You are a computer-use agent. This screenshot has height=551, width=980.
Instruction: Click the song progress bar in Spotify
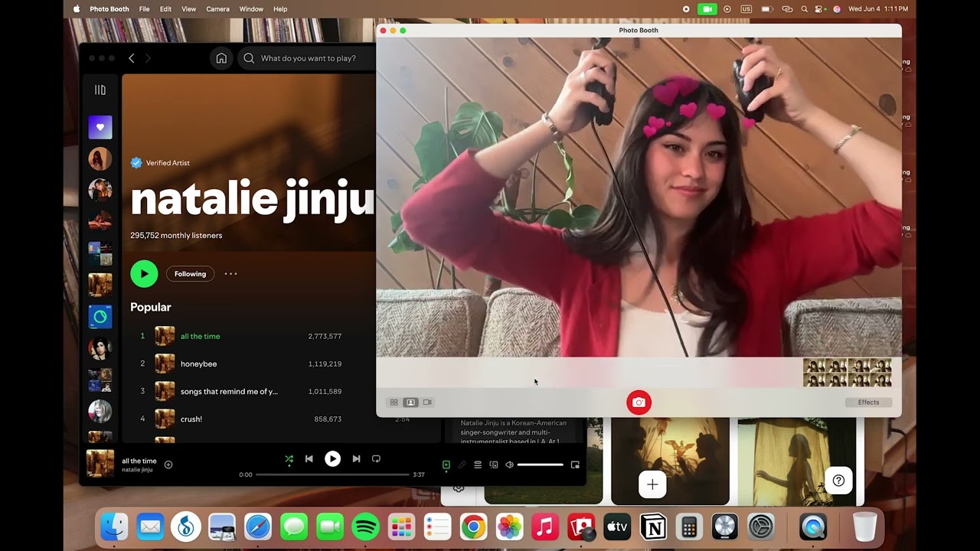pyautogui.click(x=332, y=474)
